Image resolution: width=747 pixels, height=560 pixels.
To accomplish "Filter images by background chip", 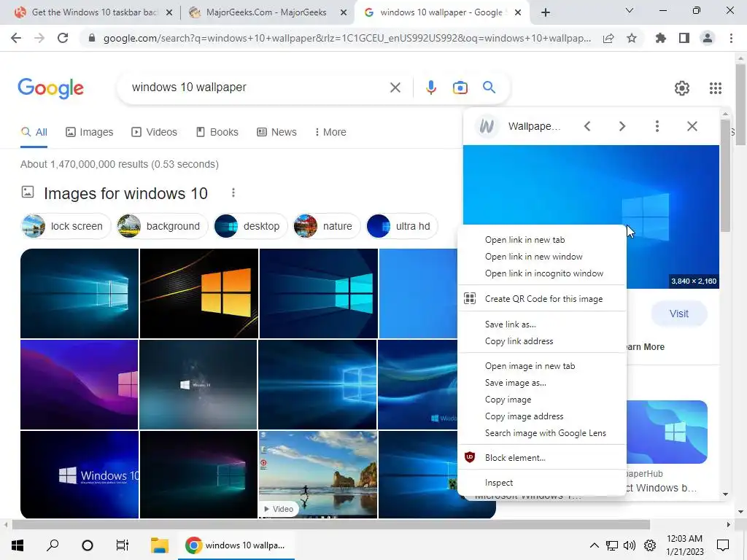I will 162,226.
